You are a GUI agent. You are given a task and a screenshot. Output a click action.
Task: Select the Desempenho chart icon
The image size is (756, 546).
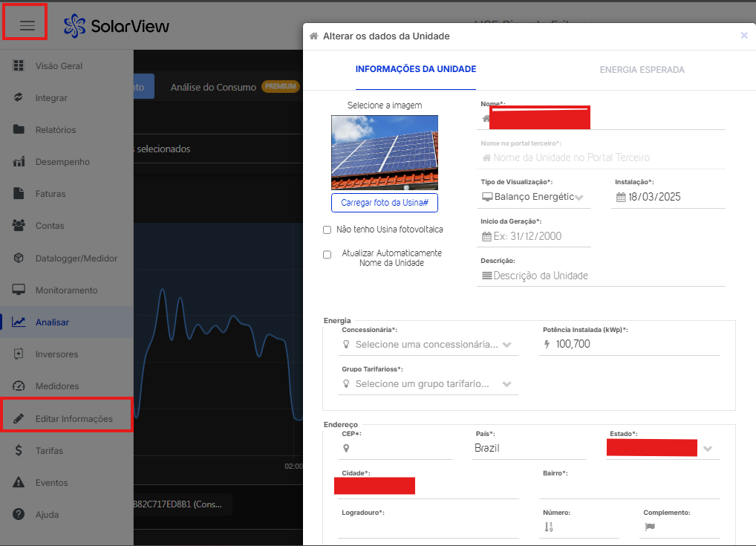click(19, 162)
